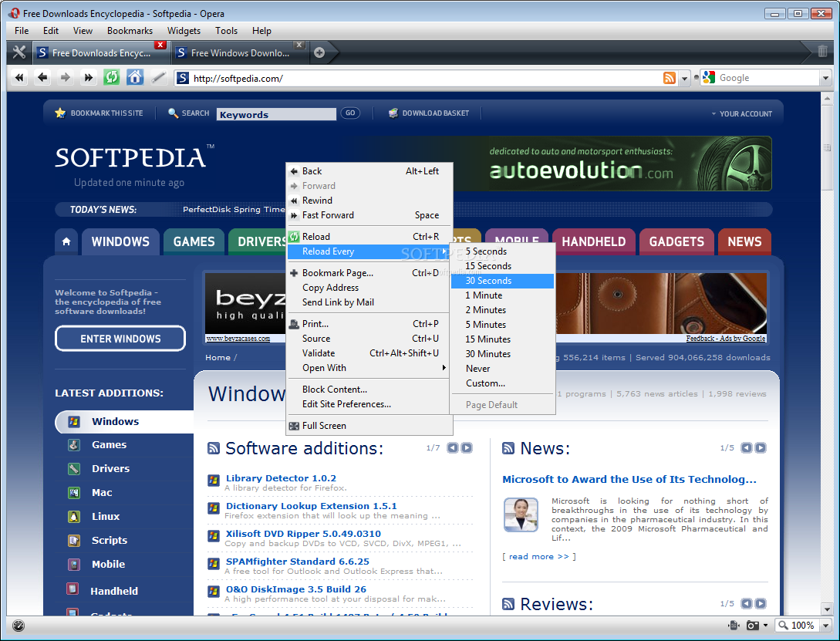Open the camera icon dropdown arrow
Image resolution: width=840 pixels, height=641 pixels.
tap(765, 626)
